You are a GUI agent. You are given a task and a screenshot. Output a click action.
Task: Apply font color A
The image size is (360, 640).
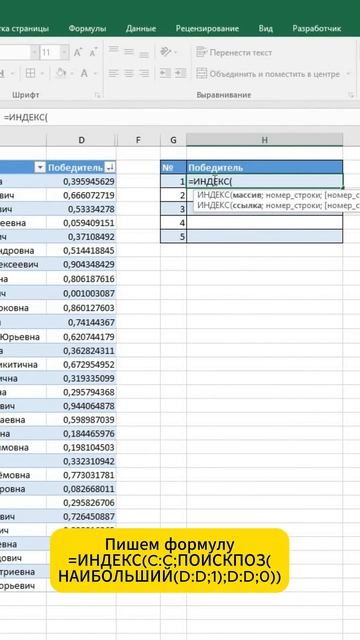(x=84, y=73)
